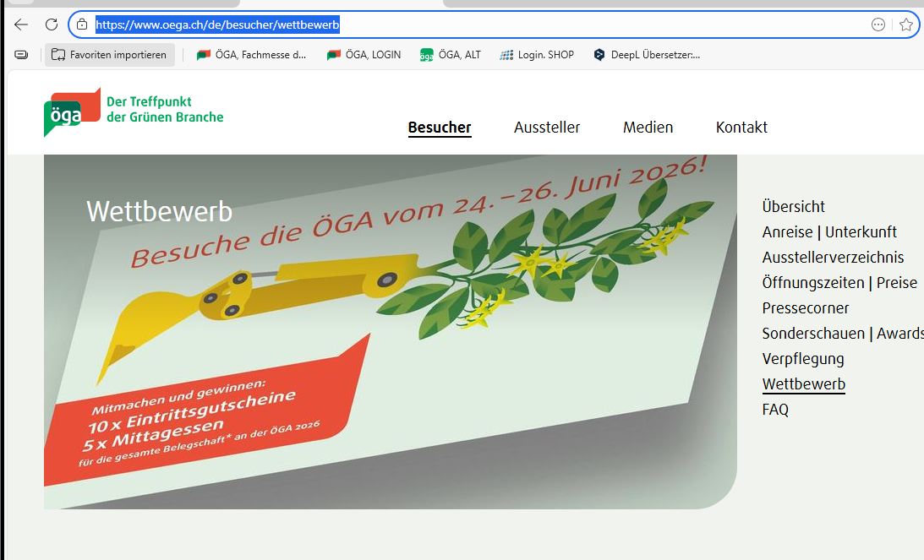Click the back navigation arrow

20,24
